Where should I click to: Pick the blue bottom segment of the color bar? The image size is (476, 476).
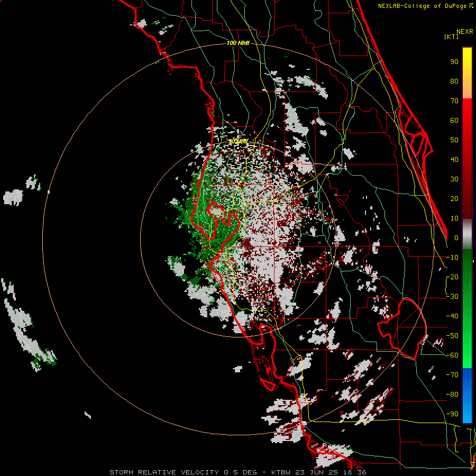[467, 395]
